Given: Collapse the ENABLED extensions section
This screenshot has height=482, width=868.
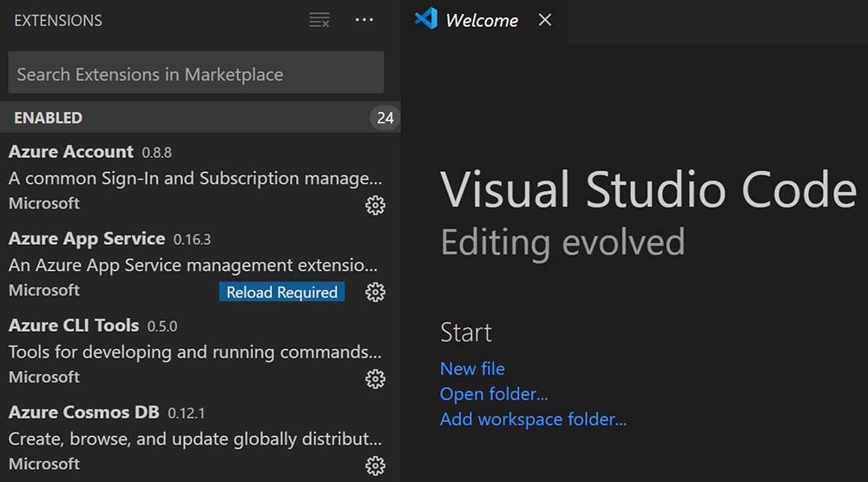Looking at the screenshot, I should click(x=201, y=117).
